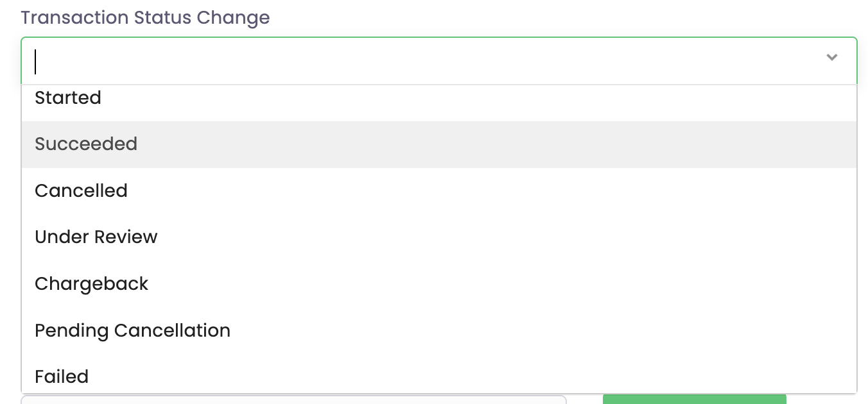Set transaction status to Chargeback
The image size is (868, 404).
[x=92, y=284]
